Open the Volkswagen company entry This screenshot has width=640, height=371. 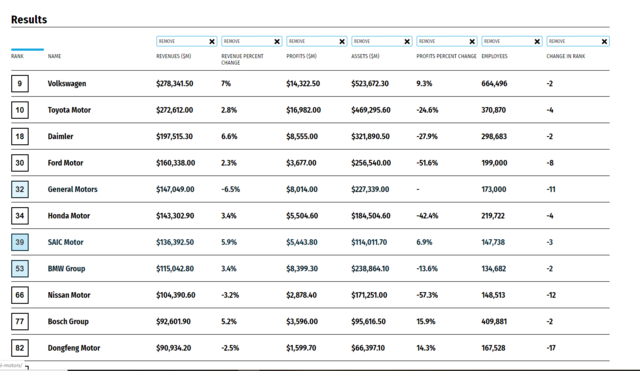click(67, 84)
